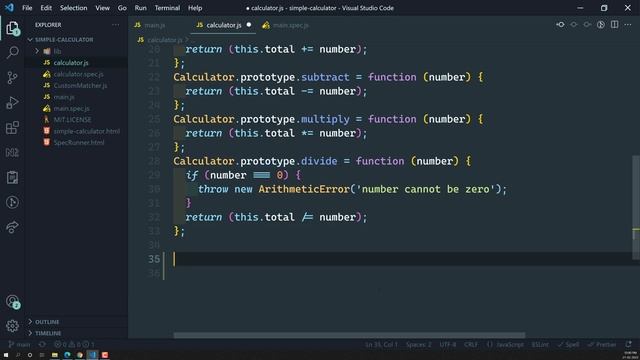Open the Edit menu

pos(46,8)
